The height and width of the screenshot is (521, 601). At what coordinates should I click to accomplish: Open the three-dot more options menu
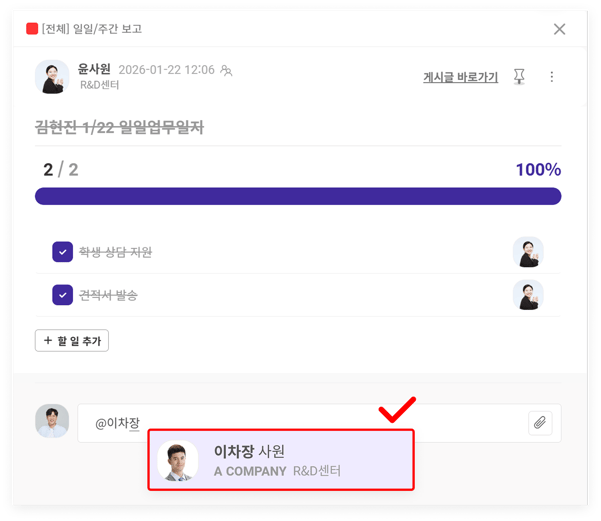[551, 77]
